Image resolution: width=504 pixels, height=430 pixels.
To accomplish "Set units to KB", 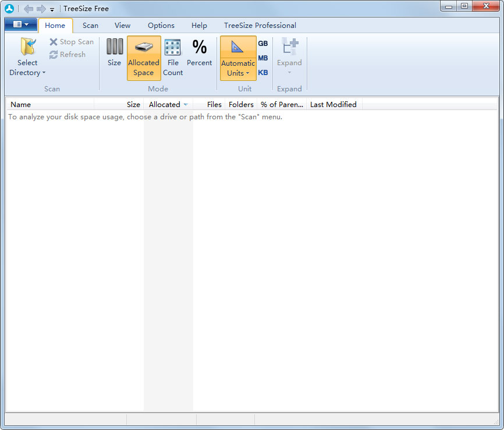I will pos(263,73).
